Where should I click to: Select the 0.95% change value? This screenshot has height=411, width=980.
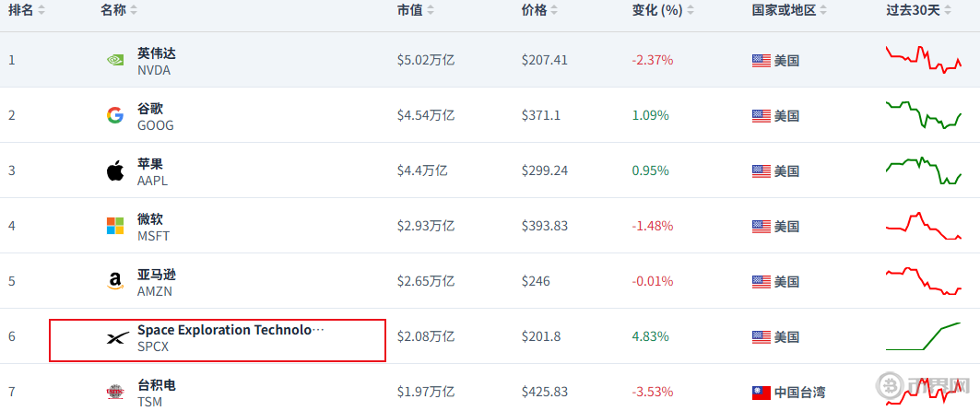click(651, 170)
